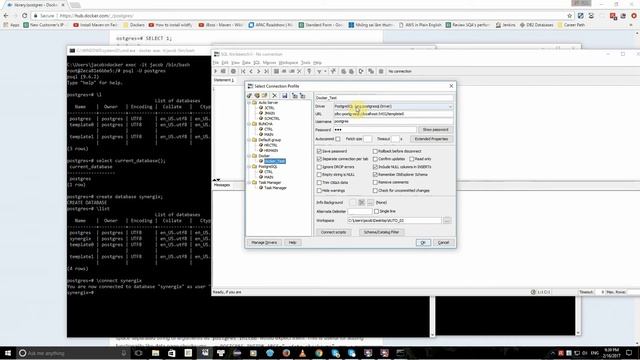640x360 pixels.
Task: Open the View menu in SQL Workbench
Action: [236, 63]
